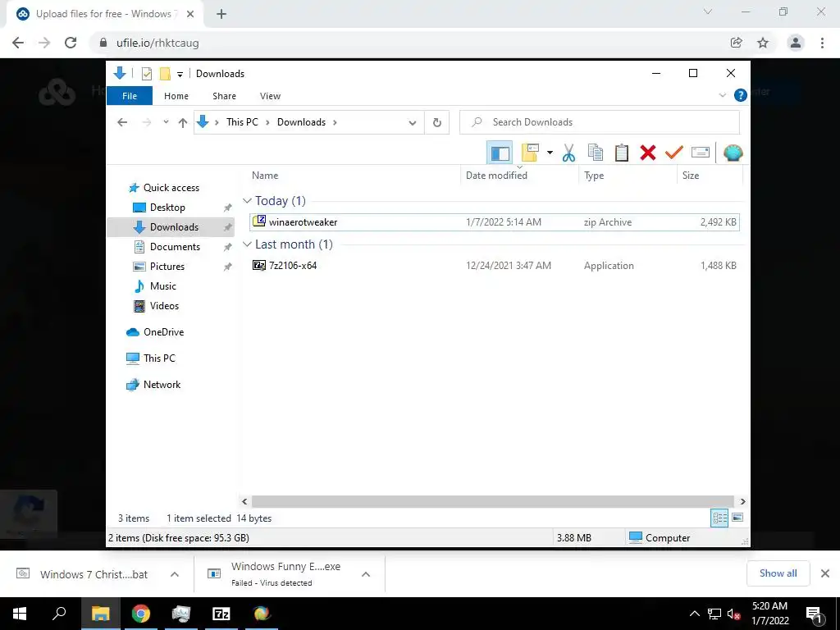Expand the ribbon with the small chevron
The width and height of the screenshot is (840, 630).
(722, 95)
